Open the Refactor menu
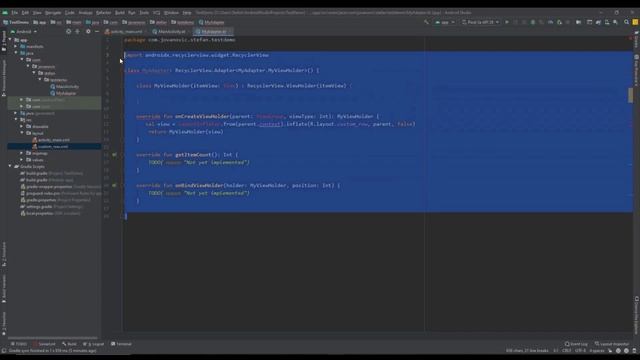Image resolution: width=640 pixels, height=360 pixels. click(x=103, y=13)
